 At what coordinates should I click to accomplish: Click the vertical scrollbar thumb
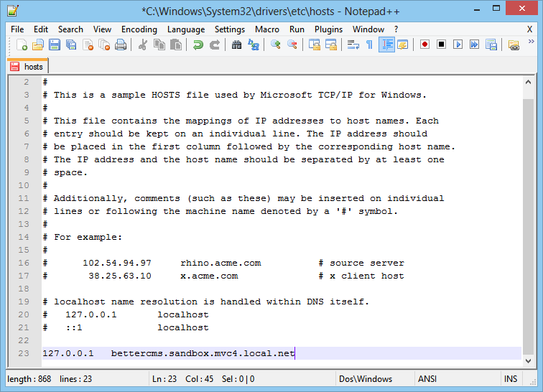[x=528, y=226]
